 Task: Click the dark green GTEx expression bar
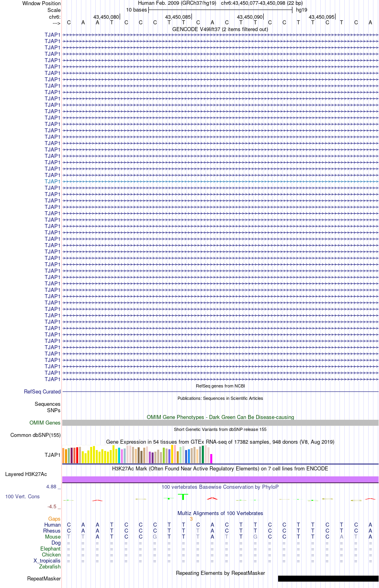pos(203,454)
